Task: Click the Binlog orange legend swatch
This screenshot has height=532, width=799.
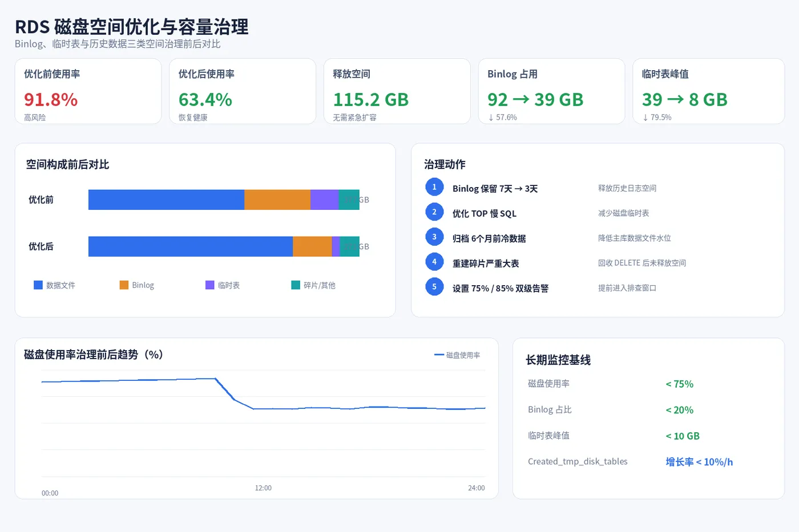Action: pos(124,285)
